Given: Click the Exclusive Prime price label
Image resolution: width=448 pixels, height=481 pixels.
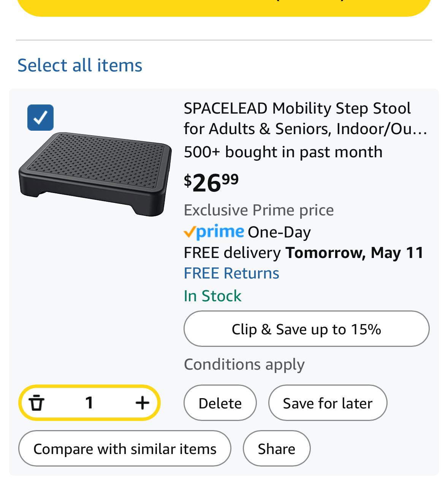Looking at the screenshot, I should click(x=259, y=210).
